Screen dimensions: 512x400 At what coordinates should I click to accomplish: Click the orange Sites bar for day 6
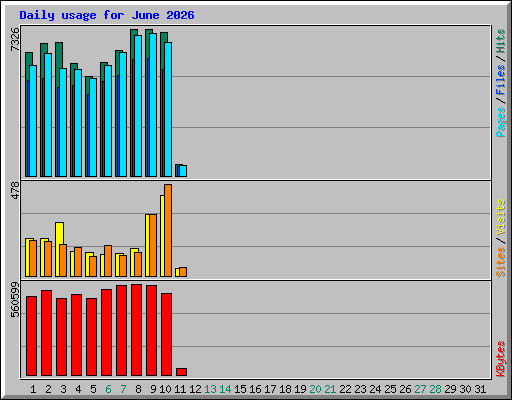pos(108,261)
